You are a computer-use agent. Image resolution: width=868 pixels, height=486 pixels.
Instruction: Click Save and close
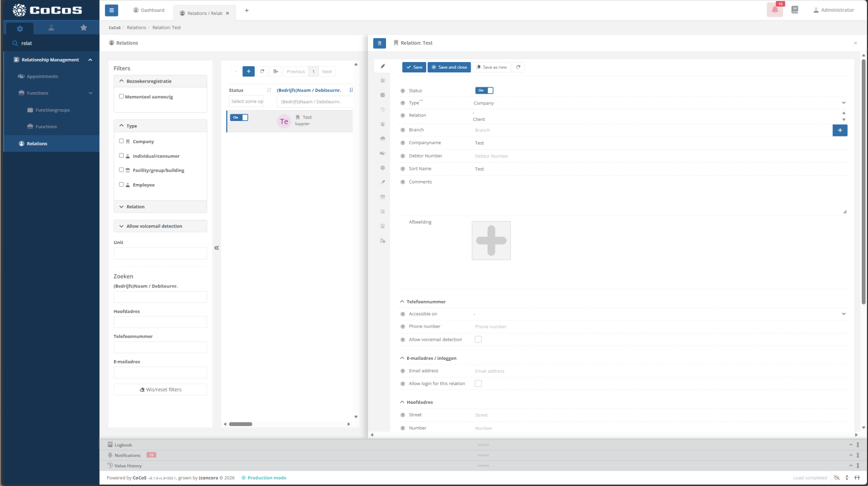tap(449, 67)
